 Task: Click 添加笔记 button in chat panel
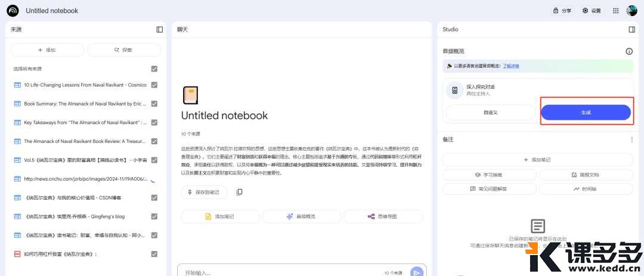[x=220, y=216]
